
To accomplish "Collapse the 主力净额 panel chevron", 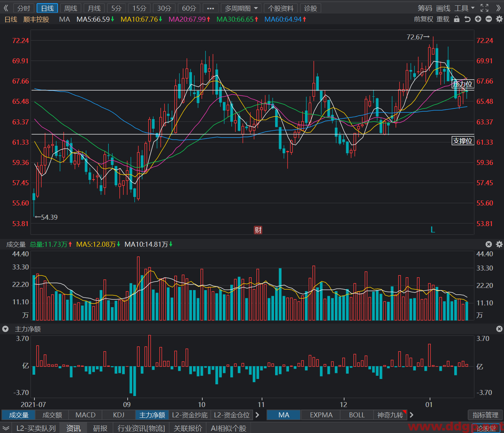I will (5, 329).
